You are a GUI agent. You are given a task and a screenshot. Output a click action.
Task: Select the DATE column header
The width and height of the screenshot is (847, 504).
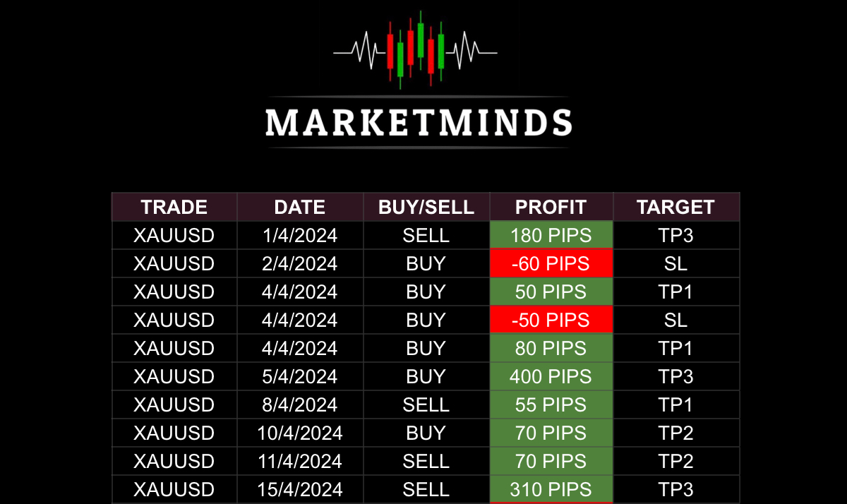tap(300, 207)
